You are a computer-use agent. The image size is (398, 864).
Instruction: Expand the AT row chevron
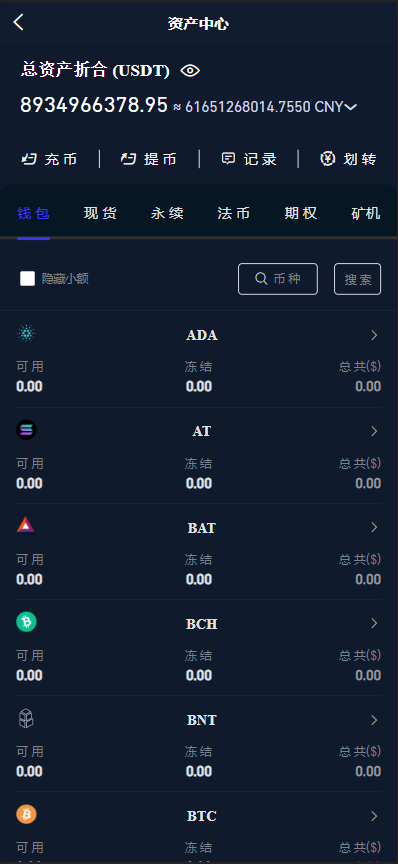374,431
